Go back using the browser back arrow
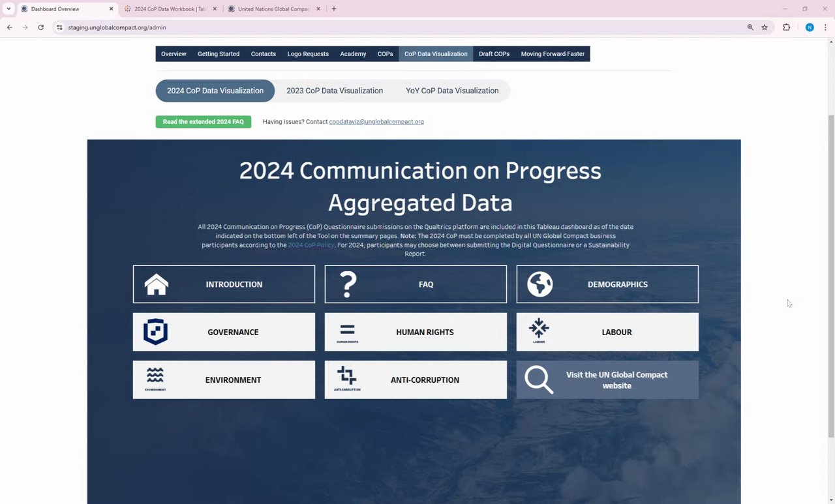Viewport: 835px width, 504px height. point(9,27)
